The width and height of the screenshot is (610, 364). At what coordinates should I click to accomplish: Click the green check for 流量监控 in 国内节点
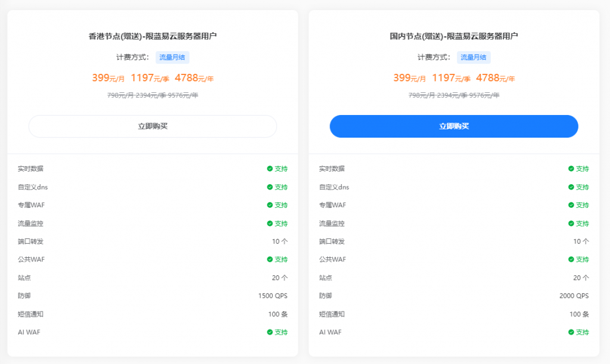571,223
